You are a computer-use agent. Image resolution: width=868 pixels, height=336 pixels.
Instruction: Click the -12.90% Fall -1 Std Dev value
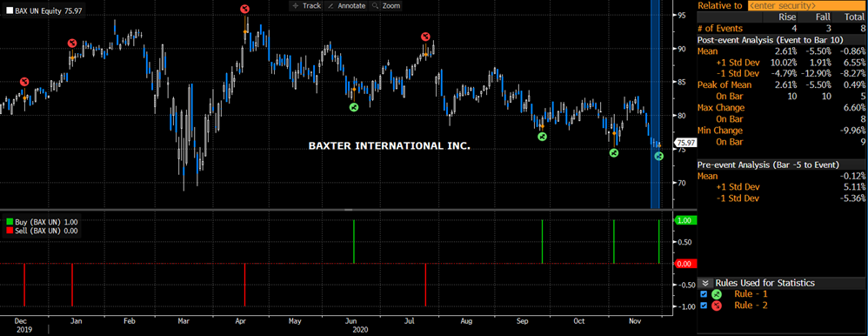pos(816,73)
